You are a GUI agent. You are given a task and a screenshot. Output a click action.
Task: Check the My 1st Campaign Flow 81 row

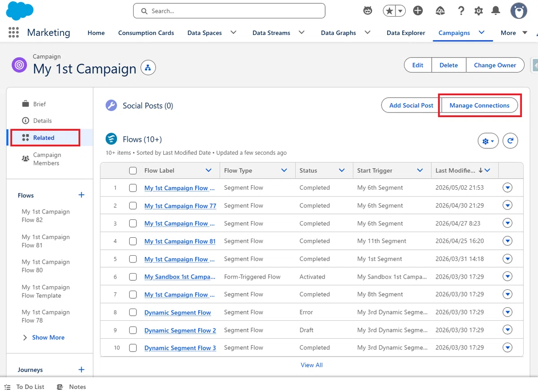133,241
